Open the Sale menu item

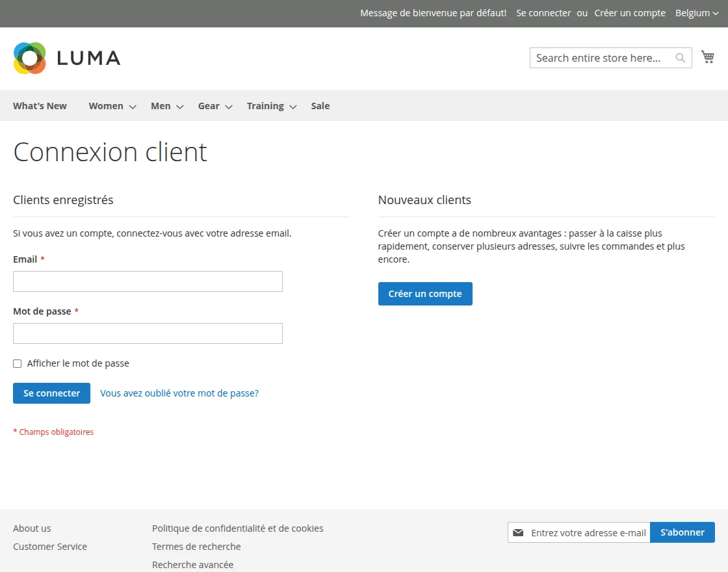point(320,105)
